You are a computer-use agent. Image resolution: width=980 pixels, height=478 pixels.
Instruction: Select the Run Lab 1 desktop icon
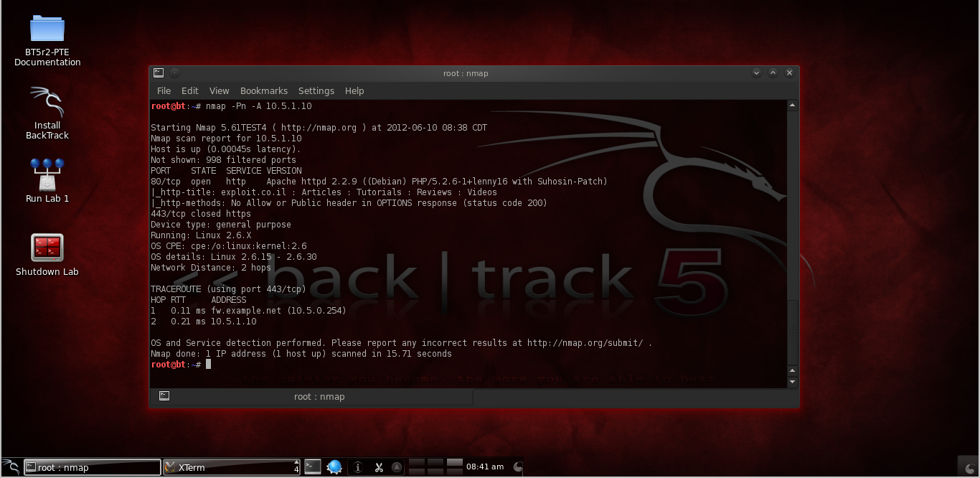tap(46, 176)
